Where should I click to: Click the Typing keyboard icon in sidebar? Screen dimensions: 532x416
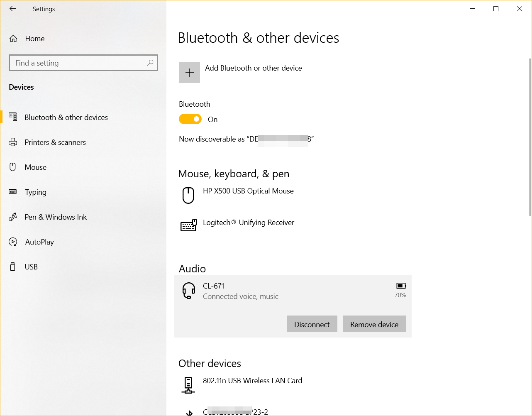point(13,192)
